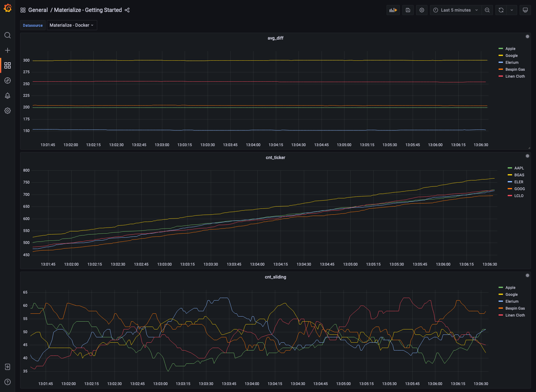Image resolution: width=536 pixels, height=392 pixels.
Task: Click orange color swatch for GOOG legend
Action: pyautogui.click(x=510, y=189)
